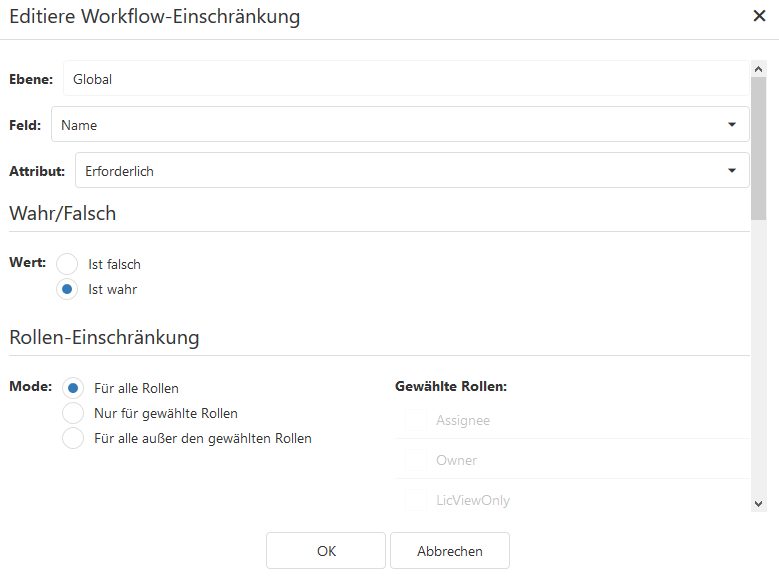Click the Rollen-Einschränkung section heading

[x=104, y=338]
